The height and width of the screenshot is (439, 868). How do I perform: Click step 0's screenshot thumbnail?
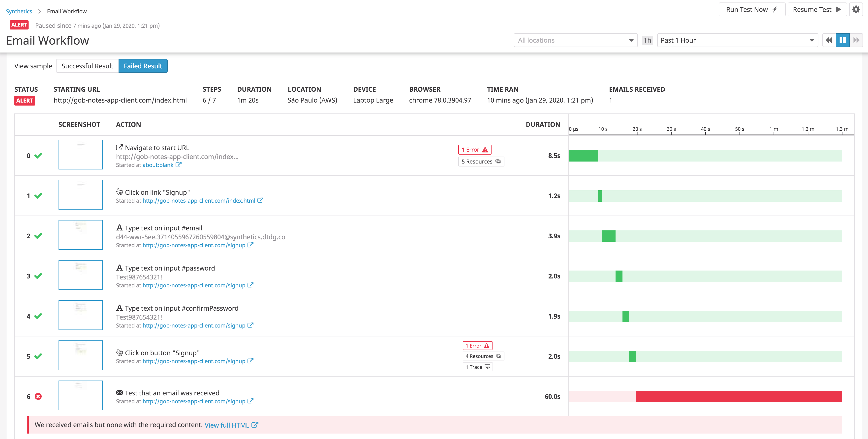[80, 155]
